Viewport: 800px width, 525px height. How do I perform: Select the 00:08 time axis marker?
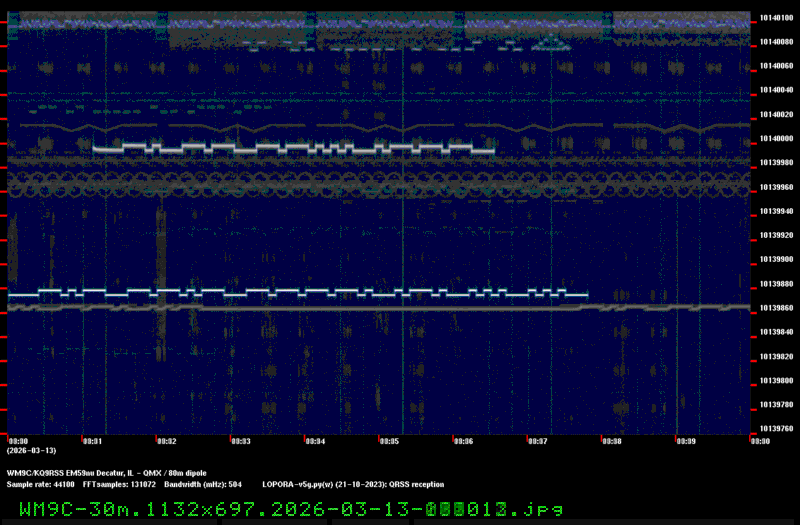(612, 441)
